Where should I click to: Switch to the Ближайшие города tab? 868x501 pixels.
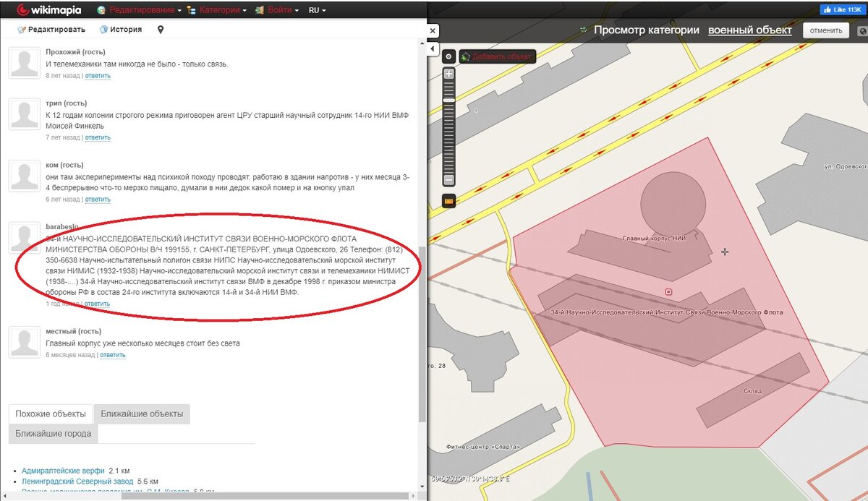point(54,434)
